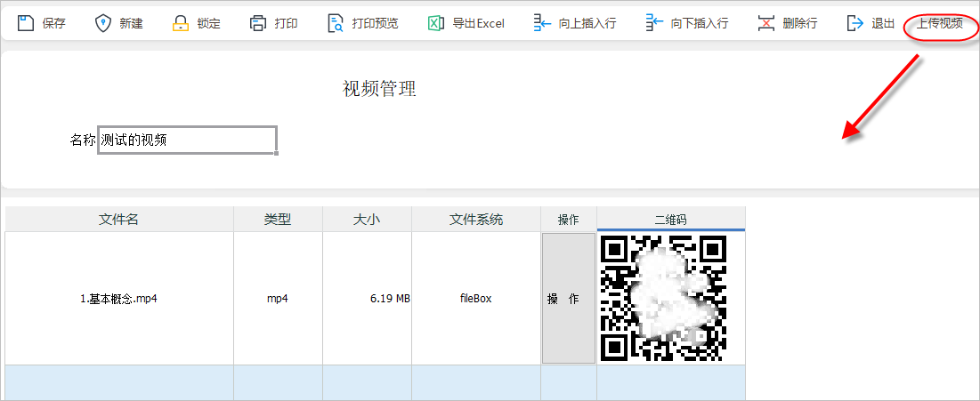Click the Export Excel (导出Excel) icon
This screenshot has height=401, width=980.
tap(435, 24)
